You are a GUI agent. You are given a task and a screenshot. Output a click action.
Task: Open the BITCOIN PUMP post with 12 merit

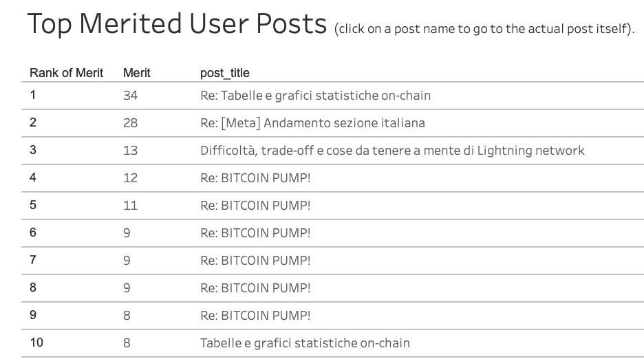(255, 178)
